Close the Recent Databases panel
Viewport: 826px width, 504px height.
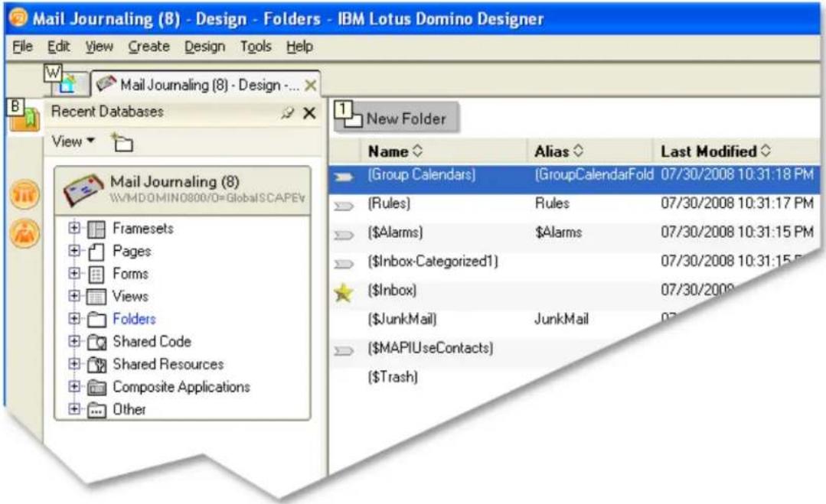[x=310, y=112]
